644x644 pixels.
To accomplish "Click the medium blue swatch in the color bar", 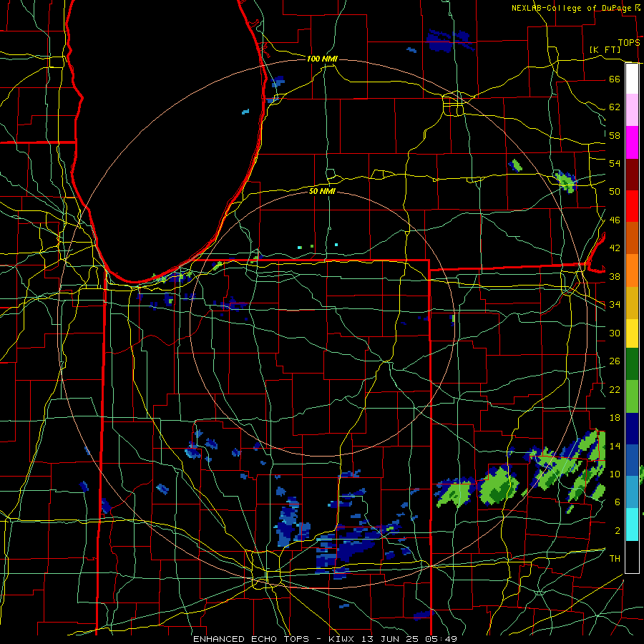I will coord(632,460).
